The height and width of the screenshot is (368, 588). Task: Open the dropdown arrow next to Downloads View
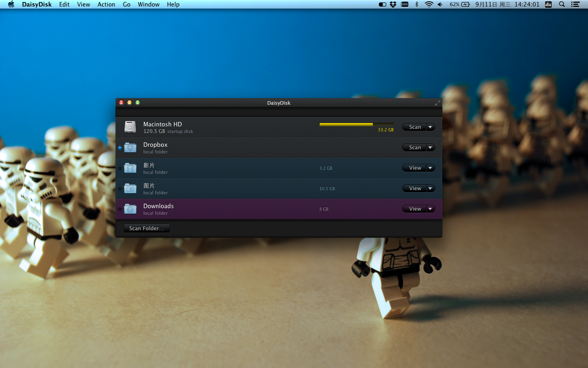pos(430,209)
